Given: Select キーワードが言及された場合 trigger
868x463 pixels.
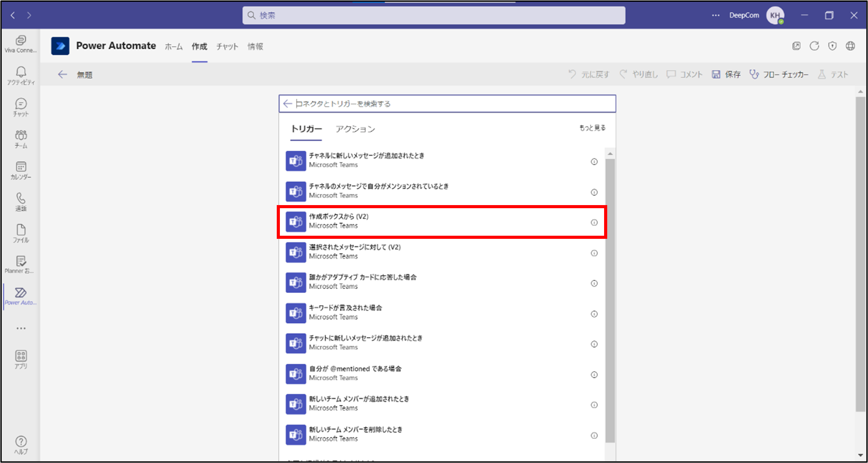Looking at the screenshot, I should (x=442, y=313).
